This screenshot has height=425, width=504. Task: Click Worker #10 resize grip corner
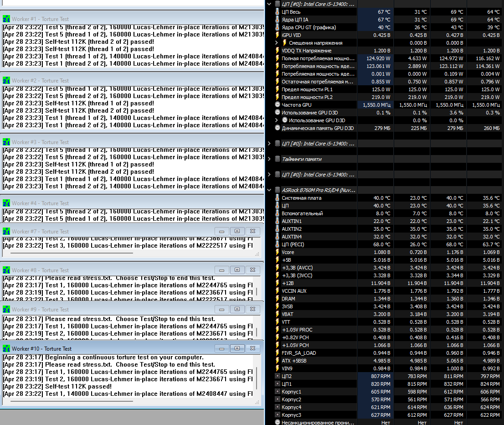click(x=257, y=402)
